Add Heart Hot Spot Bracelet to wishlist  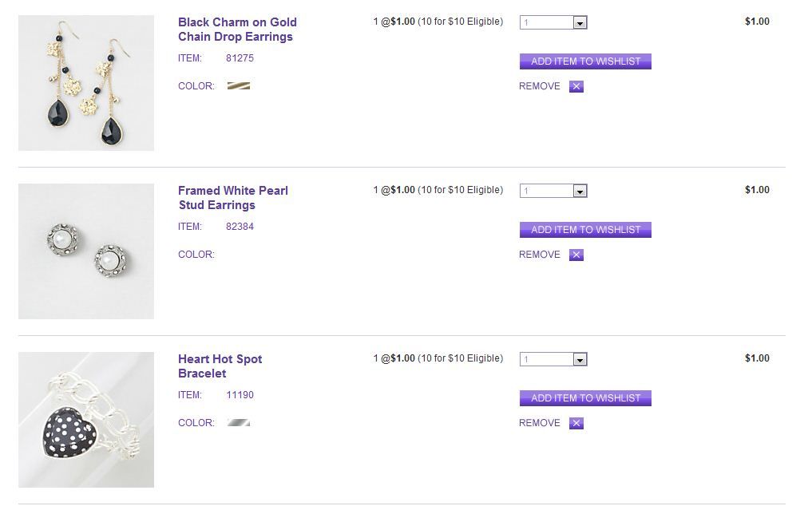click(x=585, y=398)
